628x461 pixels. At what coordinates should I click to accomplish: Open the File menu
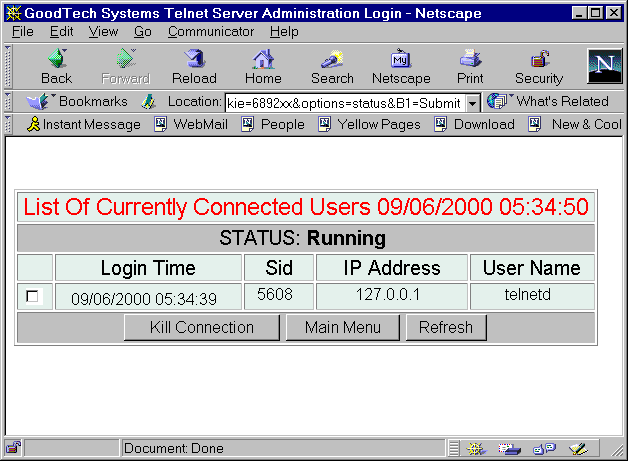click(x=23, y=32)
